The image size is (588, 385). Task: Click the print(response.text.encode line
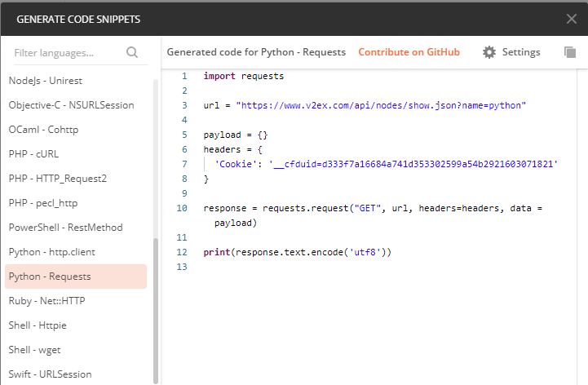297,252
